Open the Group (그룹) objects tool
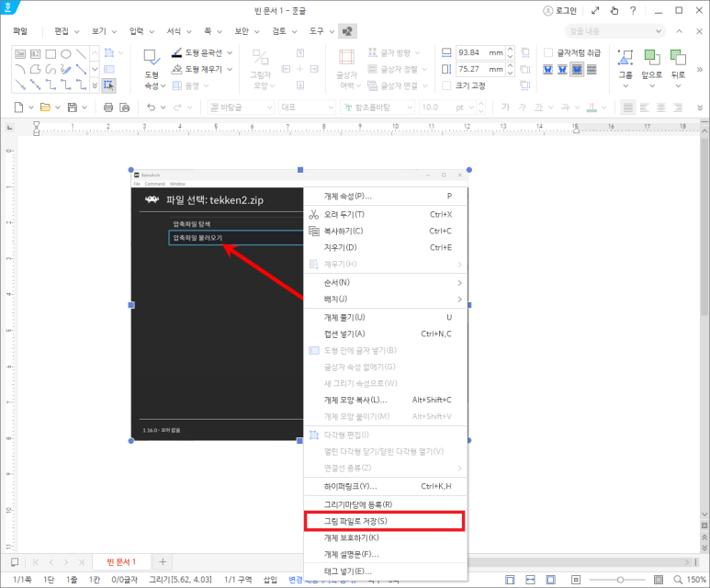Image resolution: width=710 pixels, height=588 pixels. (x=625, y=58)
